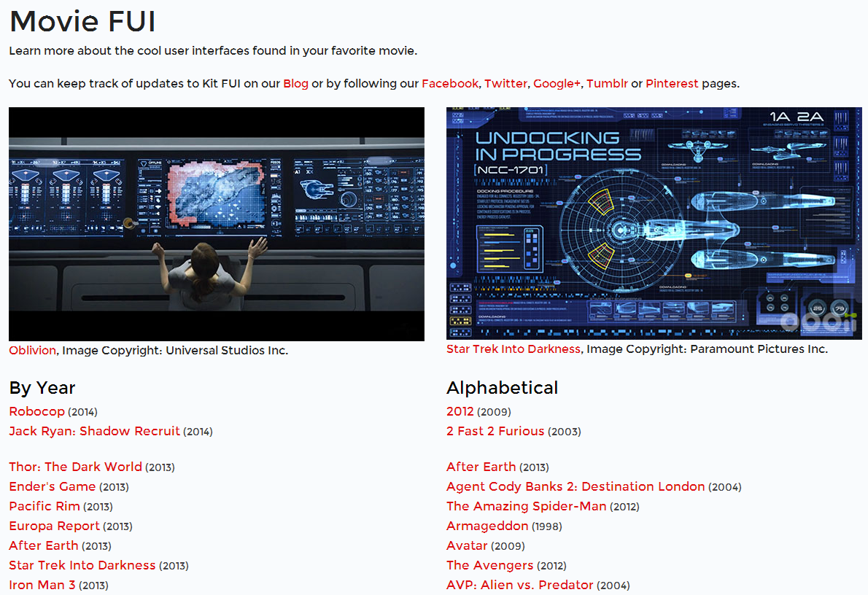Open the Europa Report page

(54, 526)
